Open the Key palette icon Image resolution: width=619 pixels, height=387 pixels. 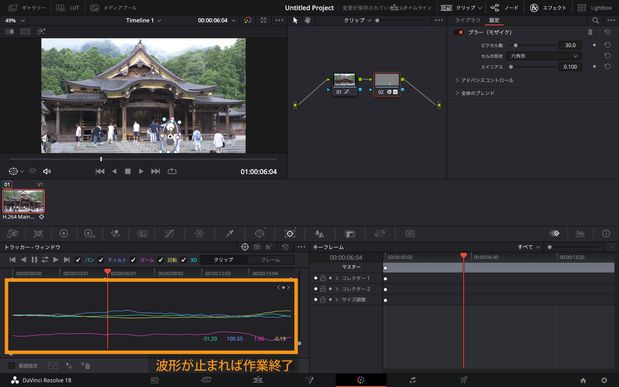point(350,234)
